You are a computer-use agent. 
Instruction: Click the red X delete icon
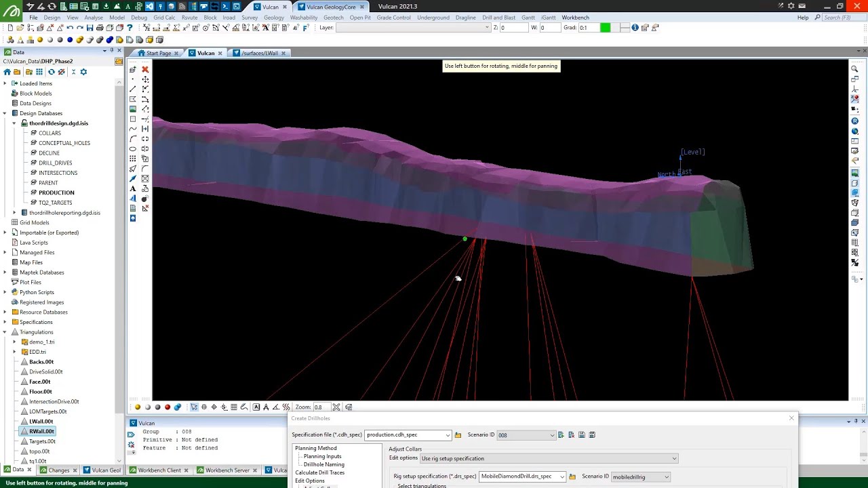tap(145, 70)
